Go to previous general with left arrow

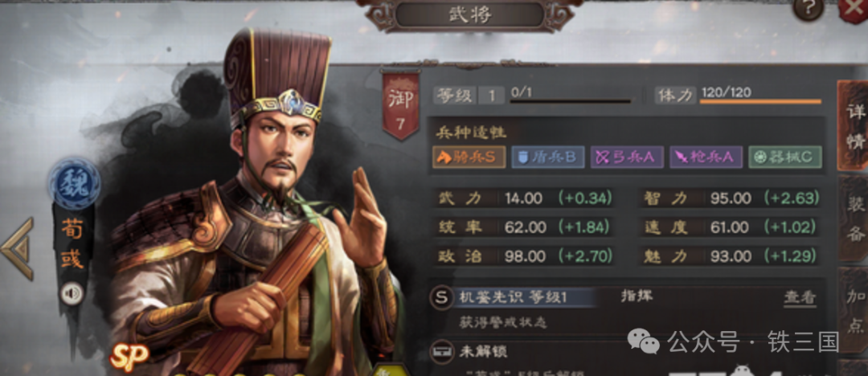(x=18, y=248)
